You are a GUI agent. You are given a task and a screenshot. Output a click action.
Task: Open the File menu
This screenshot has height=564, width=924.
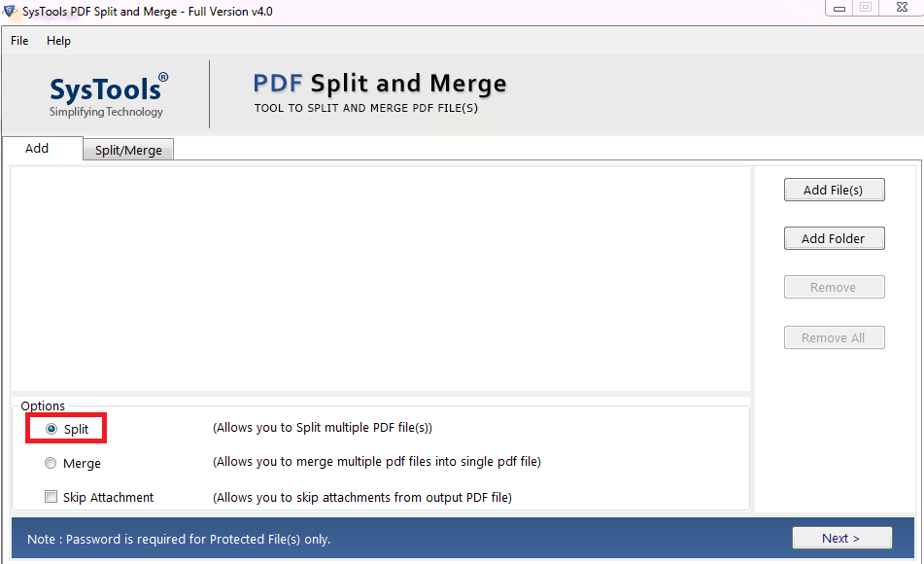19,41
